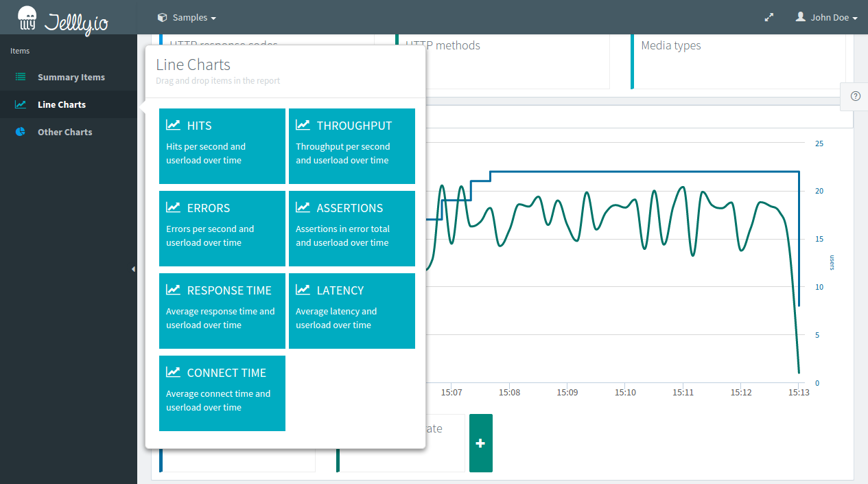
Task: Click the Jellly.io jellyfish logo
Action: click(27, 19)
